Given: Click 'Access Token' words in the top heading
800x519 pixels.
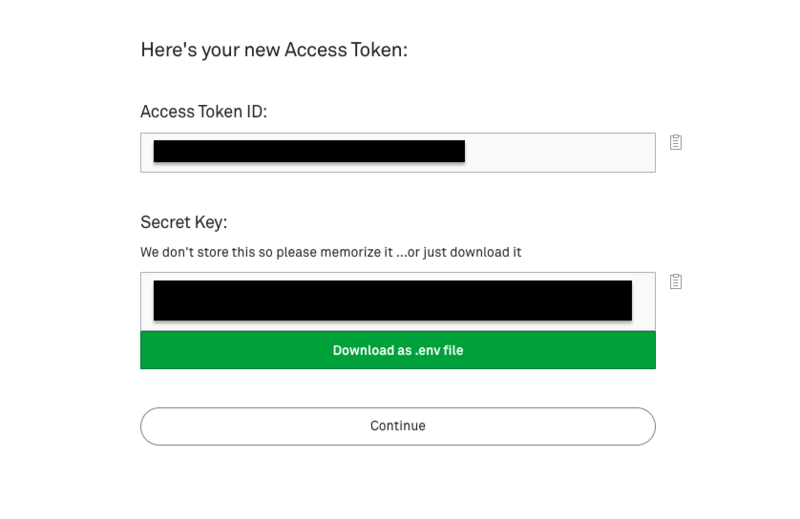Looking at the screenshot, I should click(x=344, y=50).
